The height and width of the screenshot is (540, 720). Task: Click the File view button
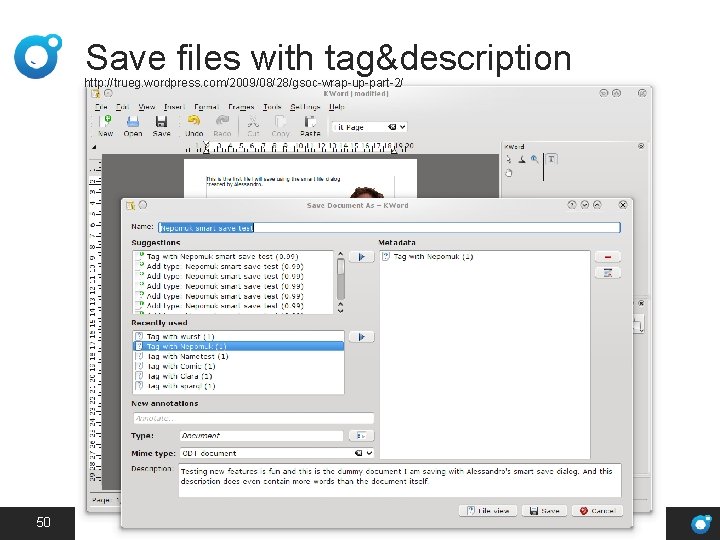[488, 511]
